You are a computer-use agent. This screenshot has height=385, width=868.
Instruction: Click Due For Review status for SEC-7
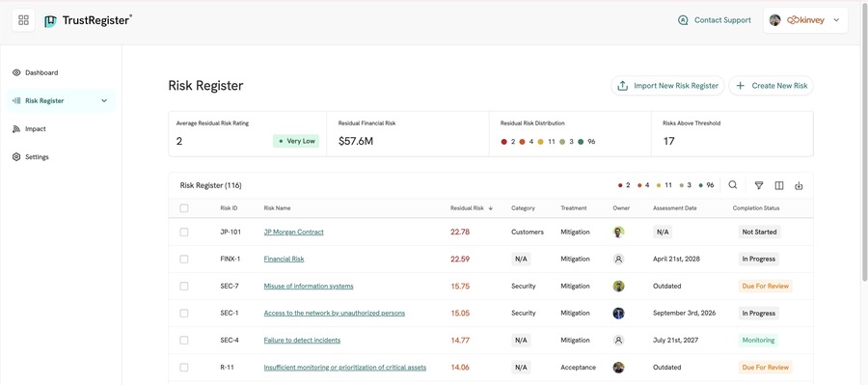tap(765, 287)
